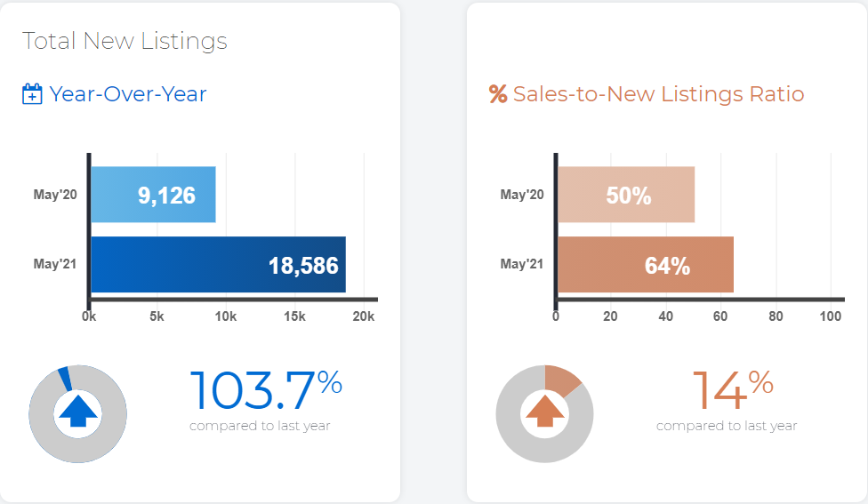This screenshot has width=868, height=504.
Task: Click the orange percent icon
Action: coord(498,94)
